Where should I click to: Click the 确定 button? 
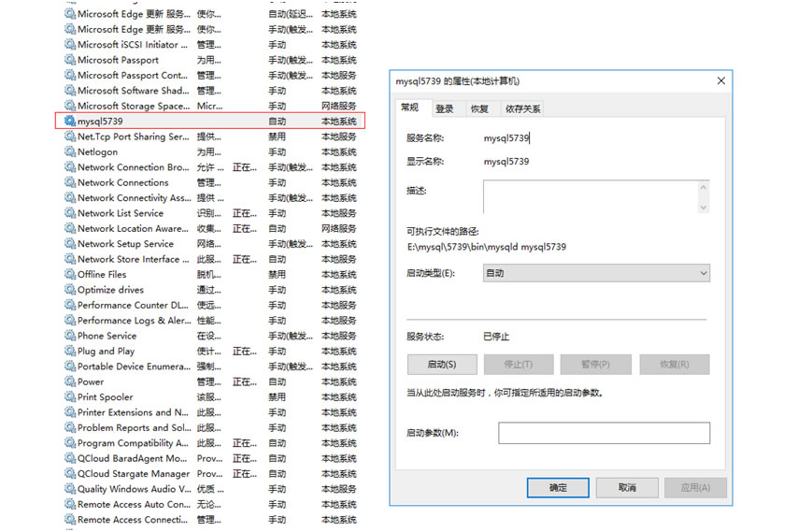point(558,487)
